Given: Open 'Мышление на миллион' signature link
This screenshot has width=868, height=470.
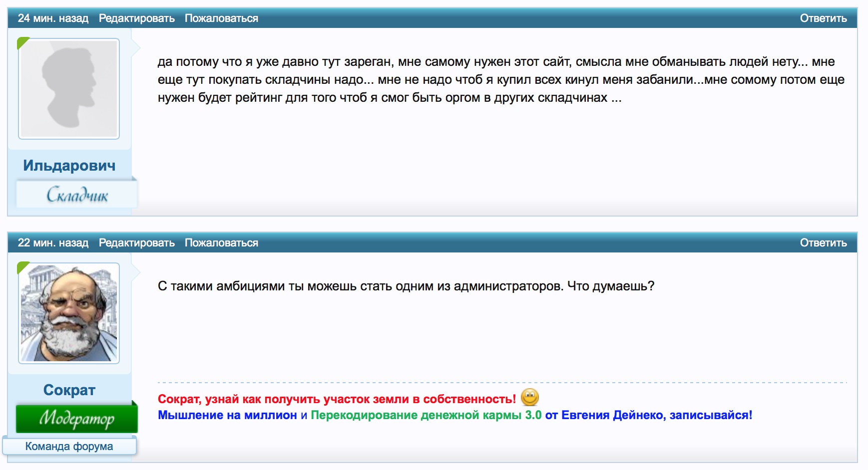Looking at the screenshot, I should [x=227, y=415].
